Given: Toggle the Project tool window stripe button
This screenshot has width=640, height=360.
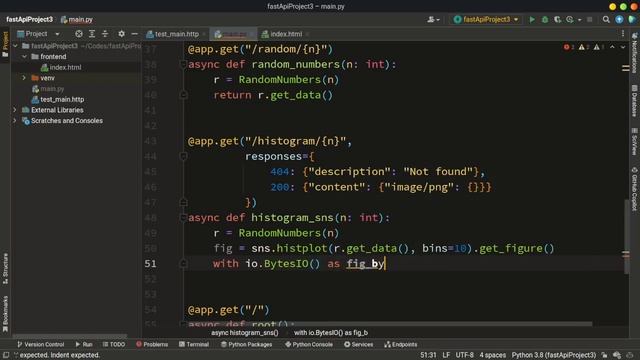Looking at the screenshot, I should [5, 44].
